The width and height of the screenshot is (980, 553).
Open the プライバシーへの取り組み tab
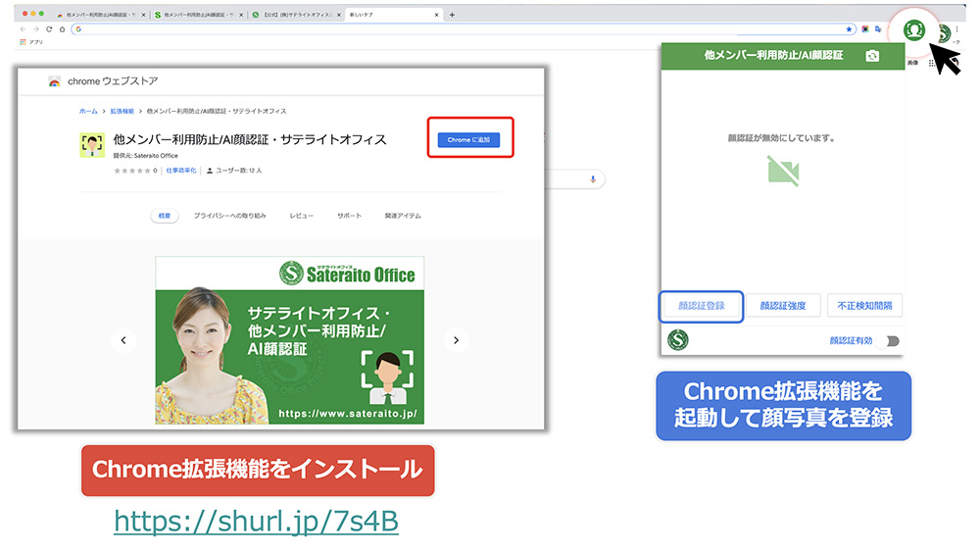(x=229, y=216)
